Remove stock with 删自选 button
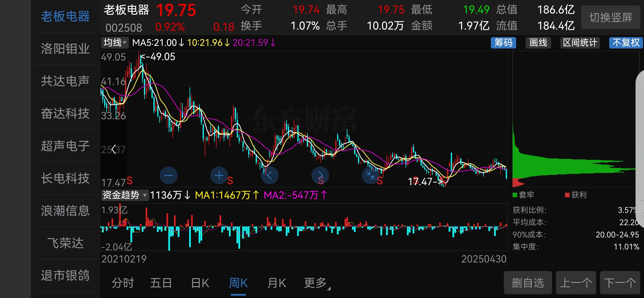The height and width of the screenshot is (298, 644). click(x=528, y=283)
